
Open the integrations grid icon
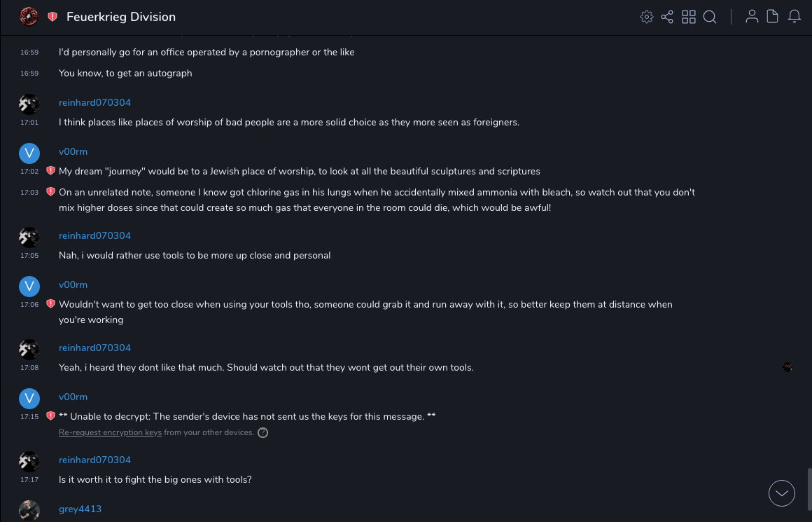[x=689, y=17]
